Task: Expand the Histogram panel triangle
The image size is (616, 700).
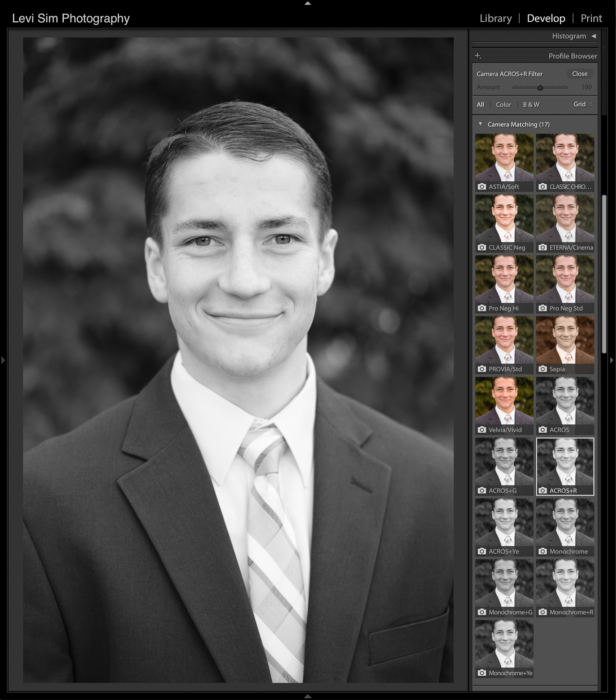Action: 594,36
